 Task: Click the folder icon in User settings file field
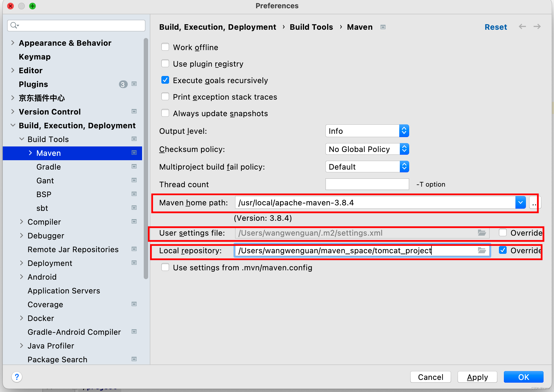coord(482,233)
